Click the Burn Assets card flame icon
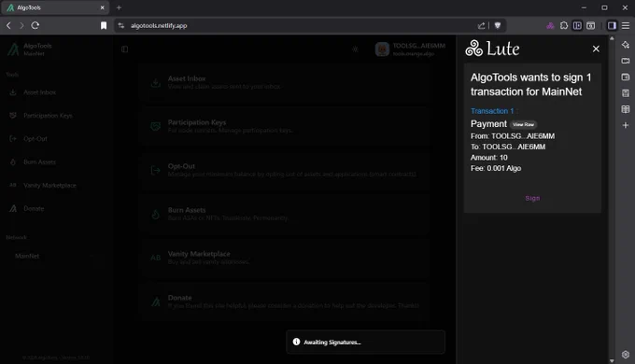Screen dimensions: 635x364 [x=156, y=214]
